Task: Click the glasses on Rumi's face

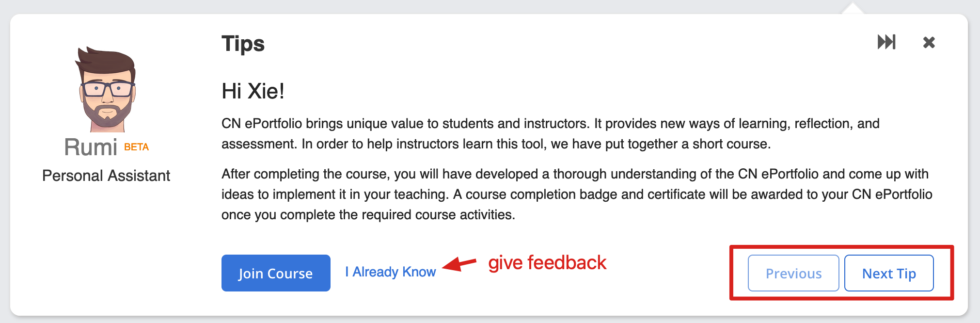Action: (x=107, y=89)
